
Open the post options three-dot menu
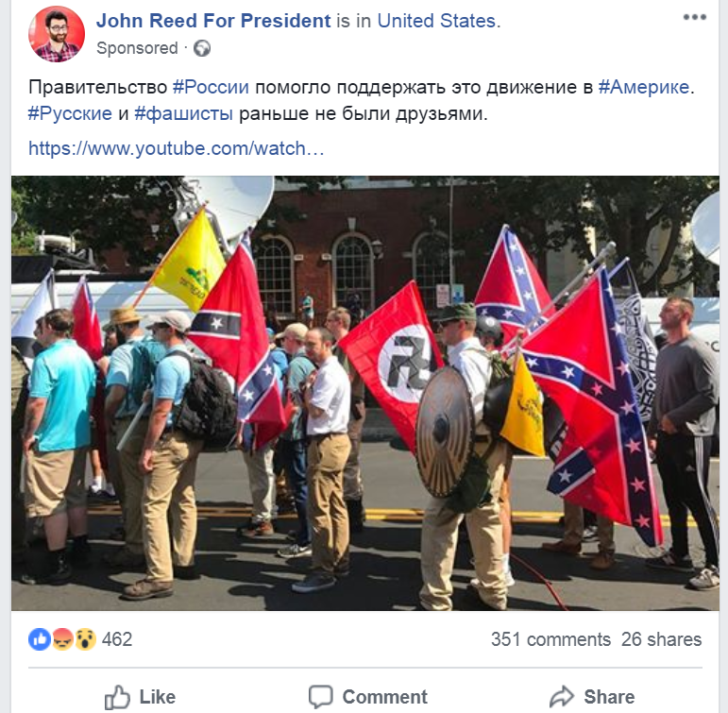695,17
